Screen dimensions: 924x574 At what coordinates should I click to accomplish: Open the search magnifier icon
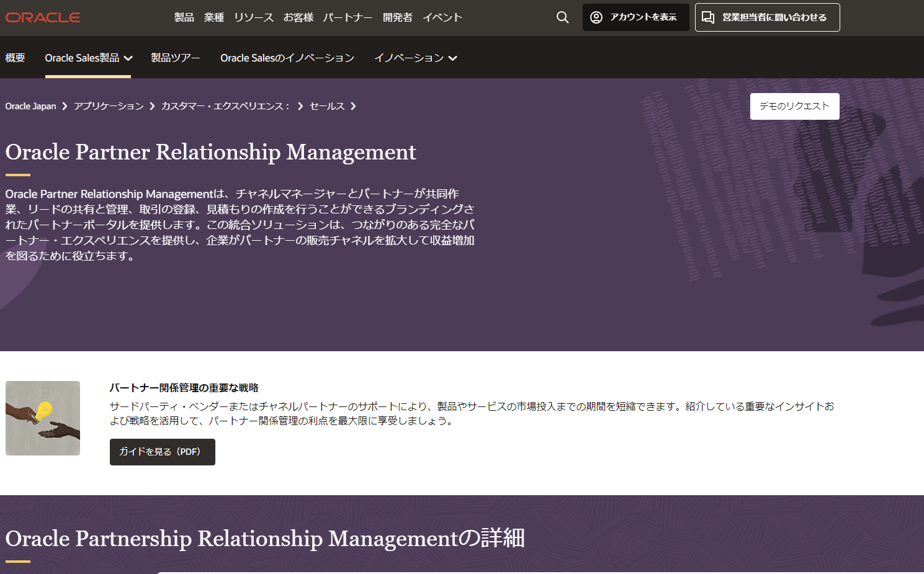click(x=562, y=17)
